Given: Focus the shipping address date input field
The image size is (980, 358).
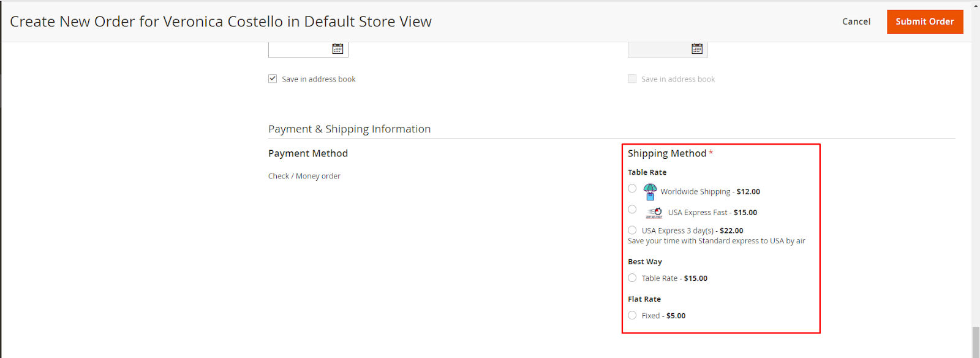Looking at the screenshot, I should tap(658, 49).
